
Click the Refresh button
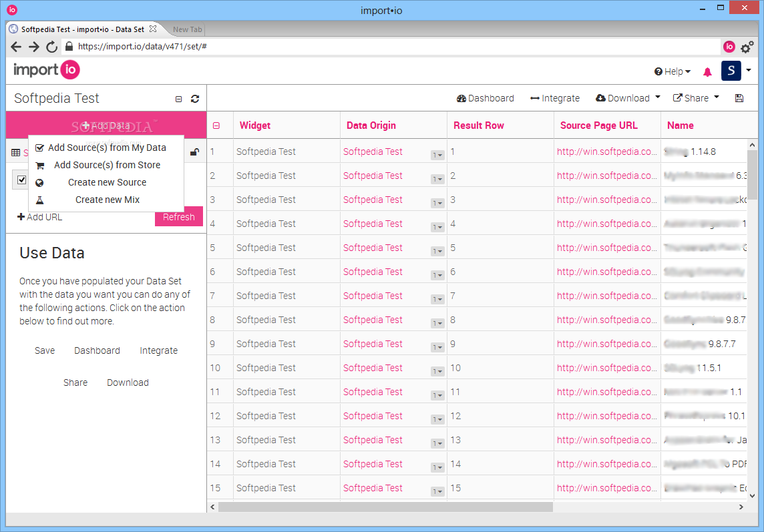[179, 218]
